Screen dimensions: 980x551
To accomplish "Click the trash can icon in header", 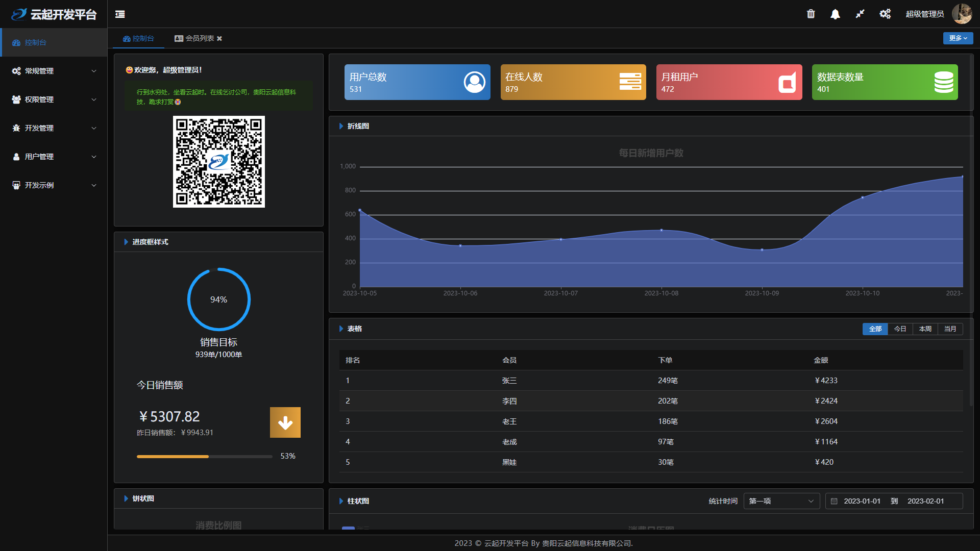I will 811,14.
